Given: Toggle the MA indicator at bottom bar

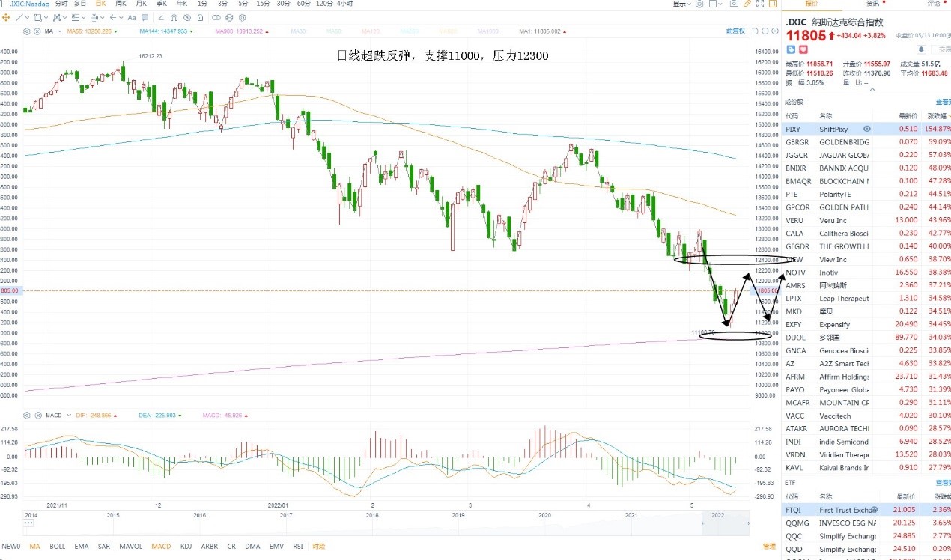Looking at the screenshot, I should [x=34, y=547].
